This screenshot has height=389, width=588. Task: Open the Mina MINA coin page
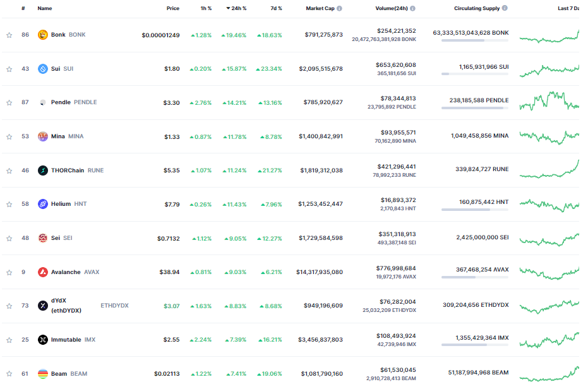pos(67,136)
